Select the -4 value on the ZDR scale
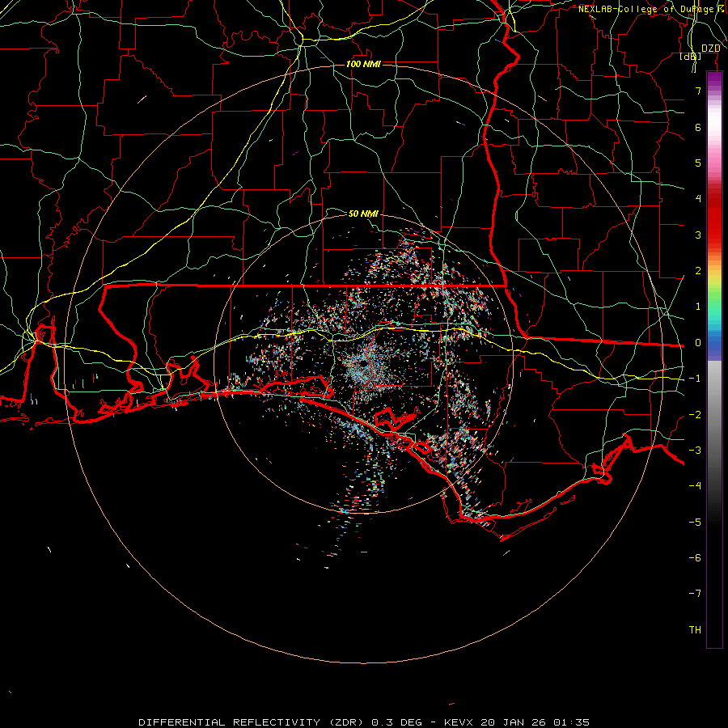The height and width of the screenshot is (728, 728). (x=695, y=486)
